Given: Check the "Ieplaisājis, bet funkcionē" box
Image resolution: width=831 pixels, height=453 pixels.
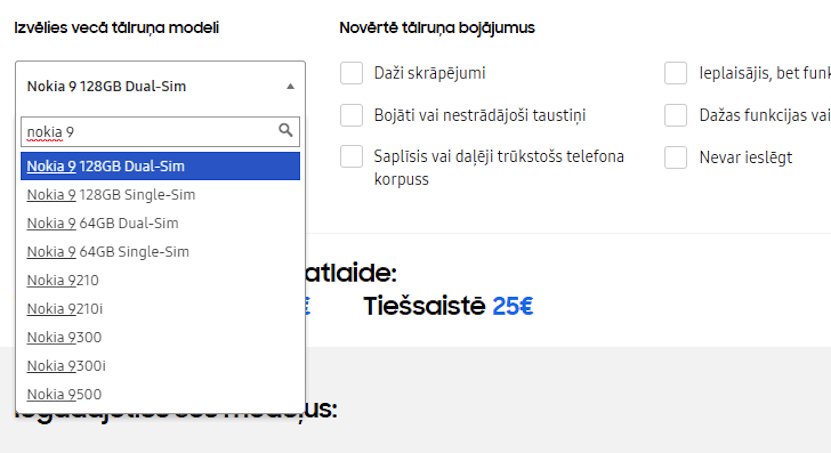Looking at the screenshot, I should pyautogui.click(x=676, y=73).
